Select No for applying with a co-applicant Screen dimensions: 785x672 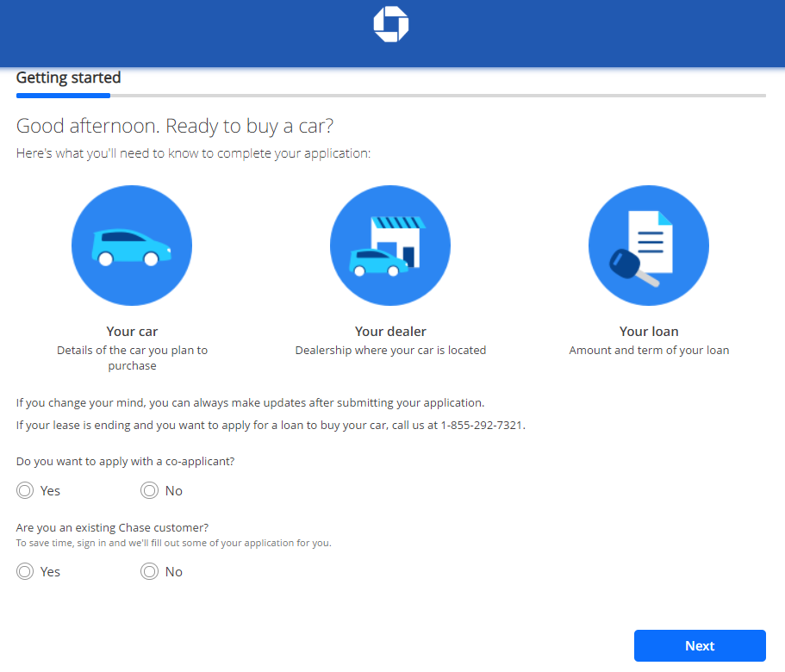pos(149,490)
